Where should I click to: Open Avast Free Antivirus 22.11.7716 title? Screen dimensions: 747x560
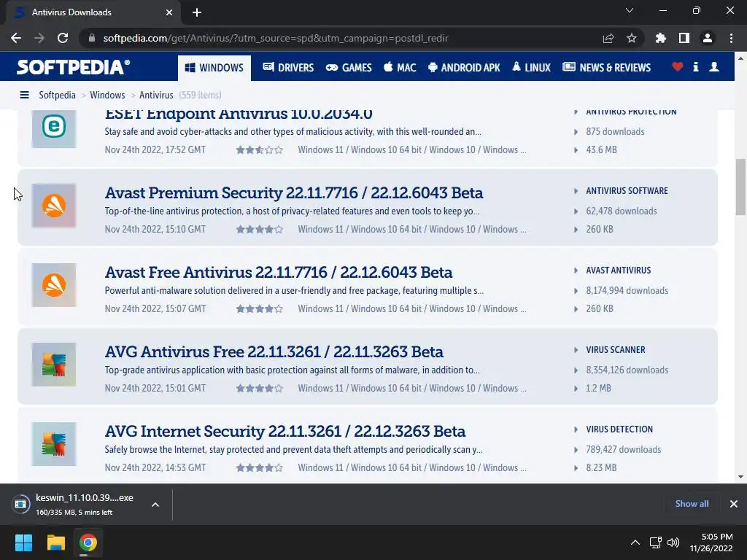[x=279, y=273]
